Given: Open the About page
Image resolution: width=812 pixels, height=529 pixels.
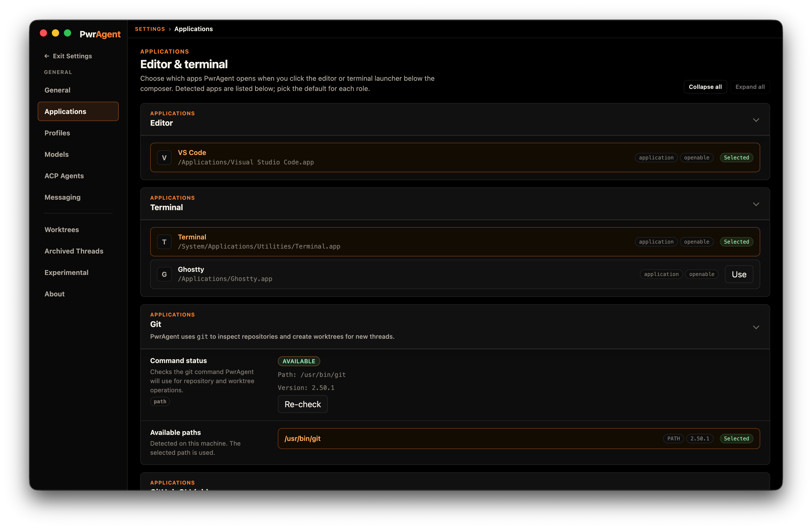Looking at the screenshot, I should tap(78, 294).
